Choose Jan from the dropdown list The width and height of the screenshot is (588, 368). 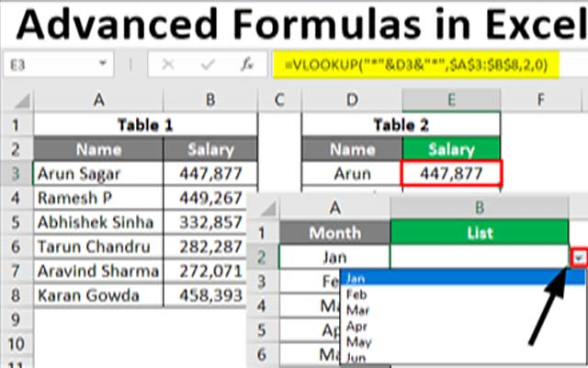462,278
